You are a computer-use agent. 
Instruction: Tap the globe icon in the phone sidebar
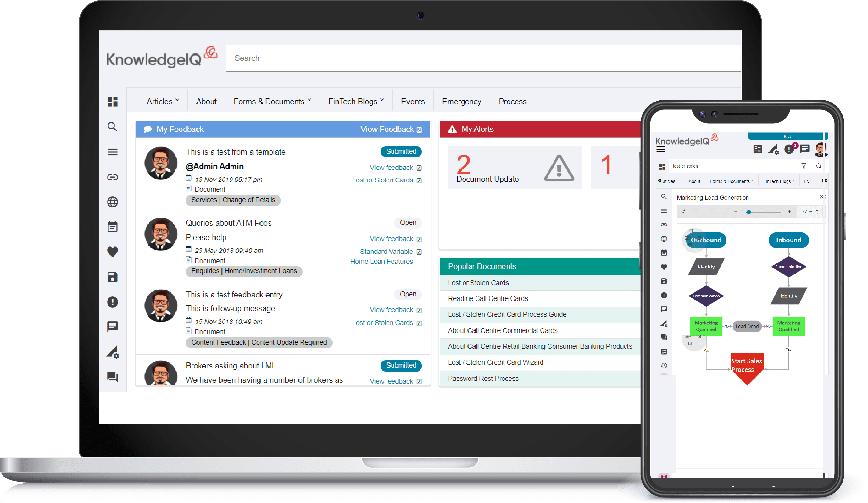coord(664,239)
